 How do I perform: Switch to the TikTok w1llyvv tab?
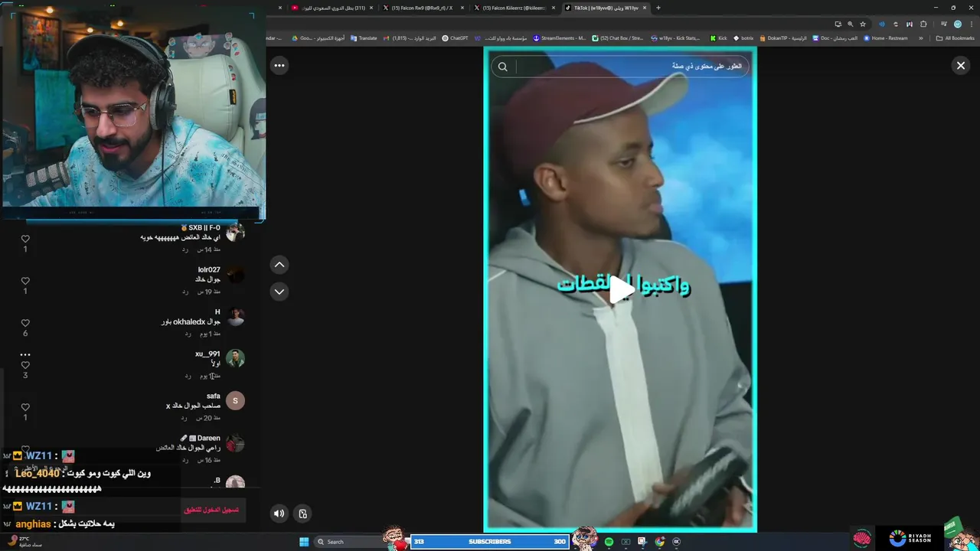[605, 8]
